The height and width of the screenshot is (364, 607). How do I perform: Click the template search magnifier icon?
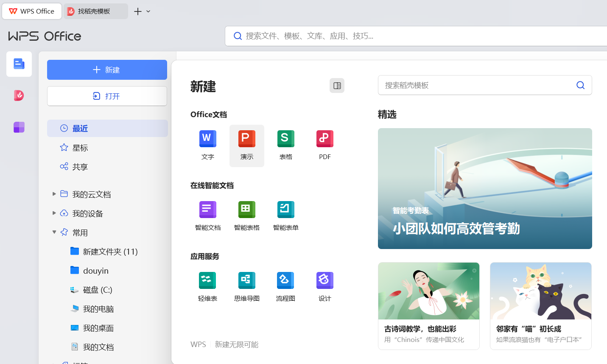coord(581,85)
